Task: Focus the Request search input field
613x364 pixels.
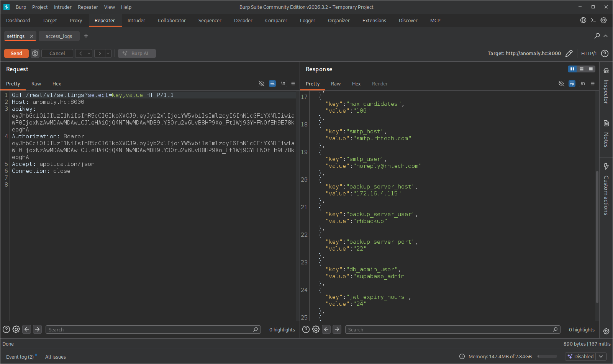Action: click(153, 330)
